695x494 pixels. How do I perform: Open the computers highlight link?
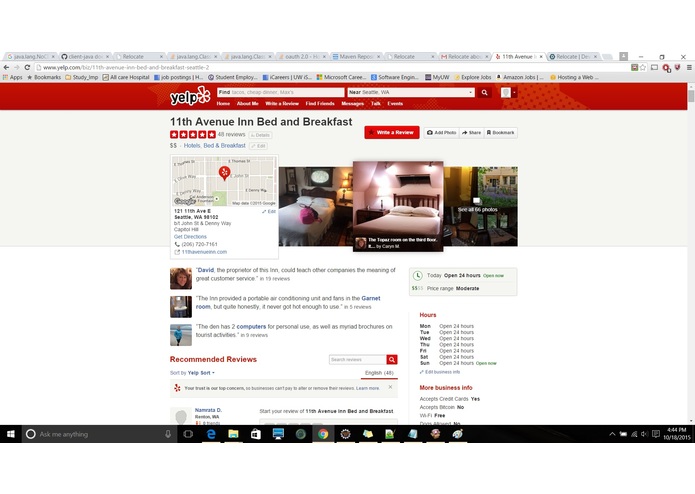(x=251, y=327)
